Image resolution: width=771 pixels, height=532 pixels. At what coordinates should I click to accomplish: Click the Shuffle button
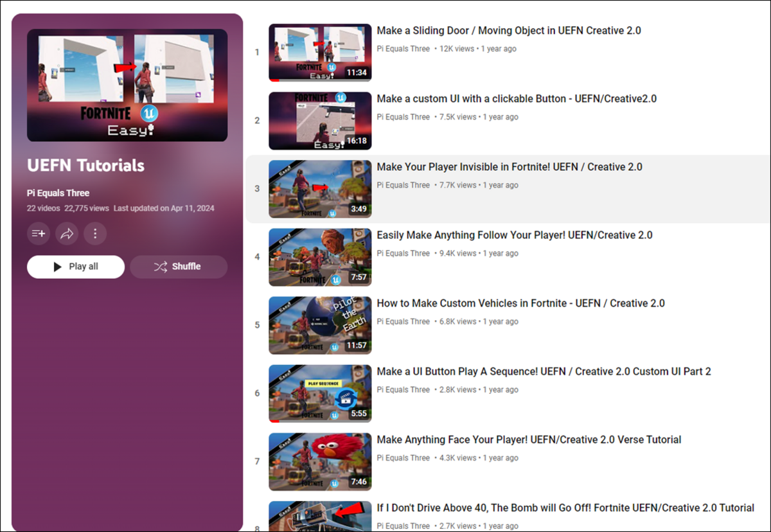179,267
